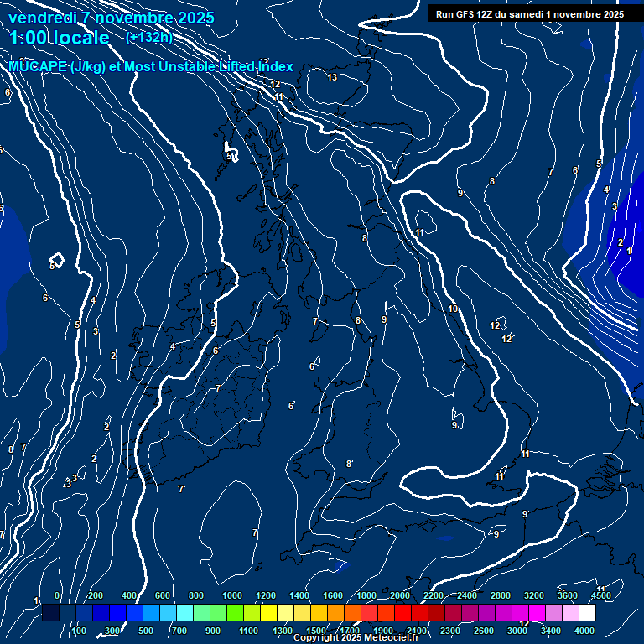Select the lower legend value '1900'
The width and height of the screenshot is (644, 644).
tap(382, 631)
